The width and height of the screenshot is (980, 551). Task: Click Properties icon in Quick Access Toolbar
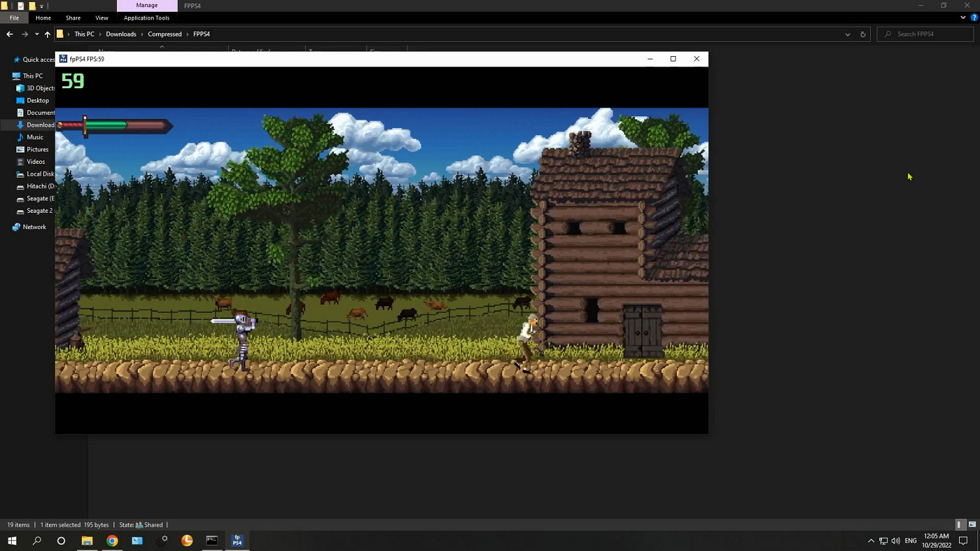[x=20, y=6]
